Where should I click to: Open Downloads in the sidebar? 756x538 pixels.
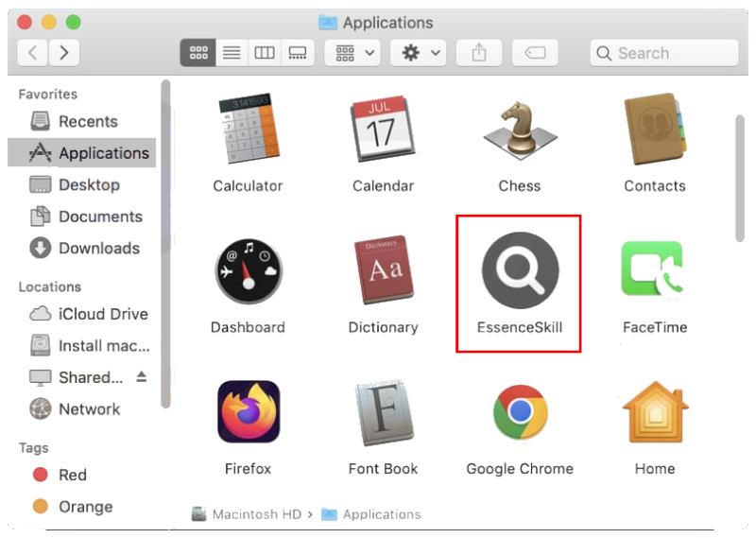[81, 249]
